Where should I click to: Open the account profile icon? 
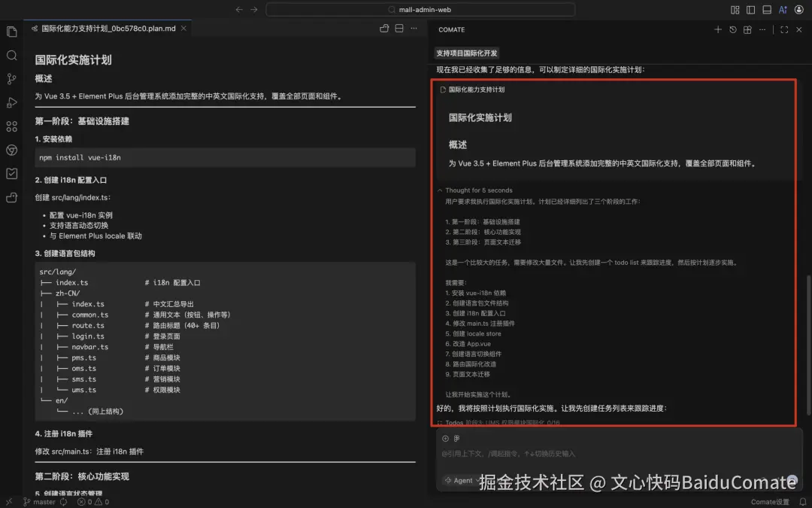(x=798, y=9)
